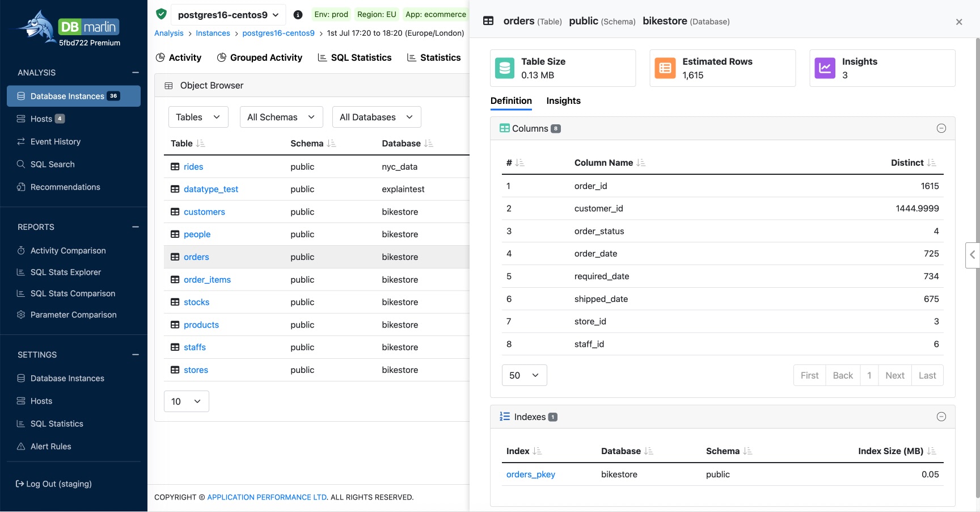Click the Analysis breadcrumb link
Viewport: 980px width, 512px height.
point(169,33)
